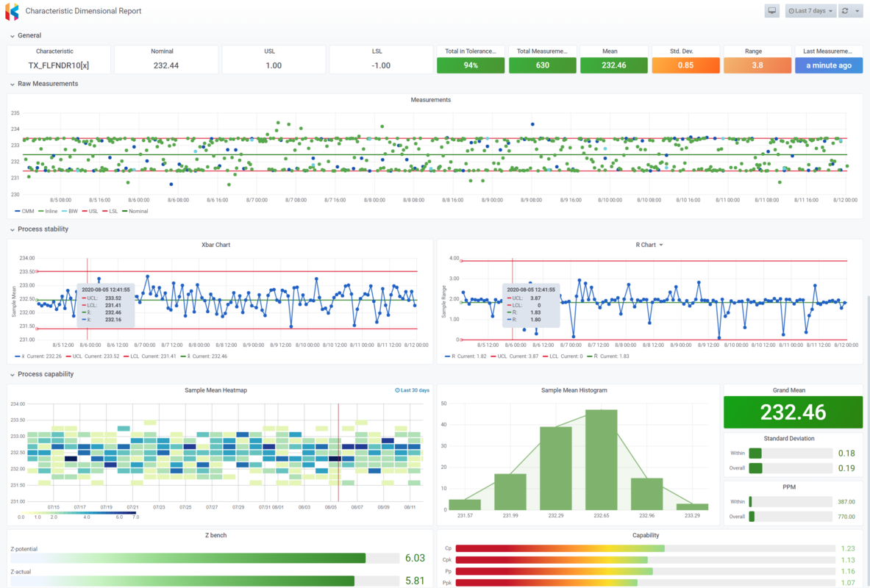Viewport: 870px width, 588px height.
Task: Click the Standard Deviation panel title
Action: point(789,439)
